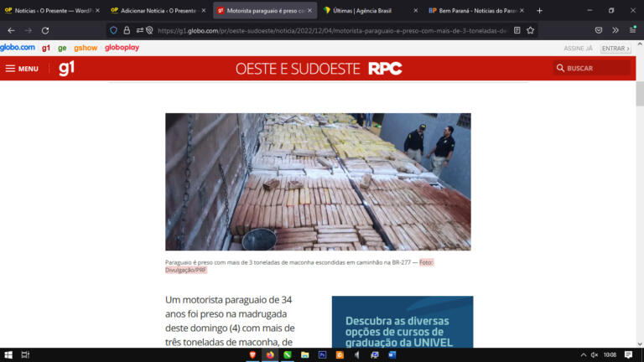Open the orange app icon on taskbar
This screenshot has height=362, width=644.
coord(340,355)
